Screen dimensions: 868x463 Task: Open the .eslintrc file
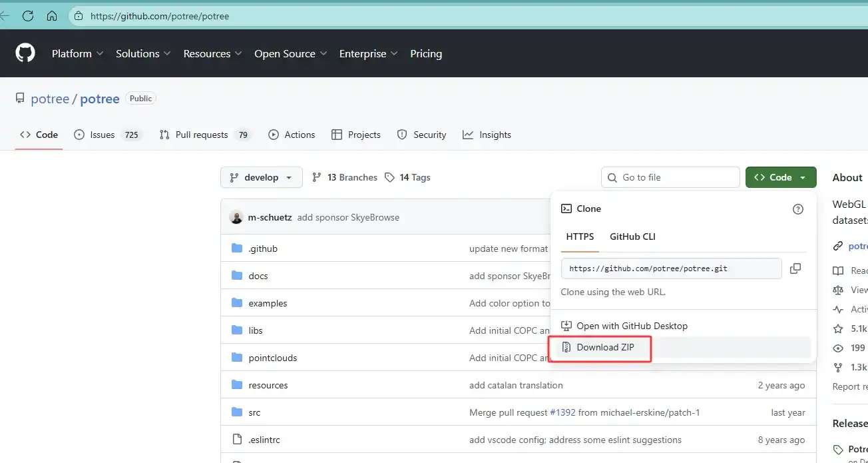point(264,440)
